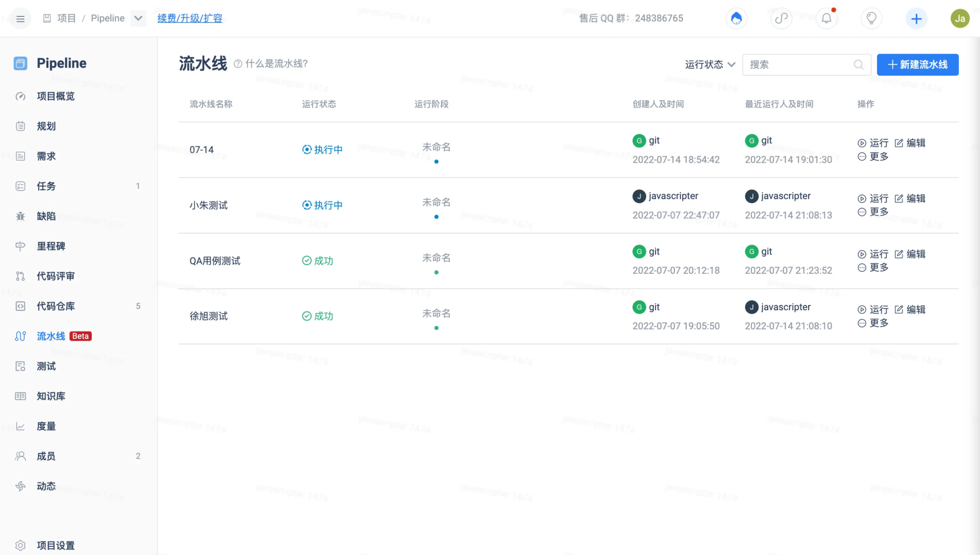Expand the project switcher chevron next to Pipeline

pyautogui.click(x=138, y=18)
